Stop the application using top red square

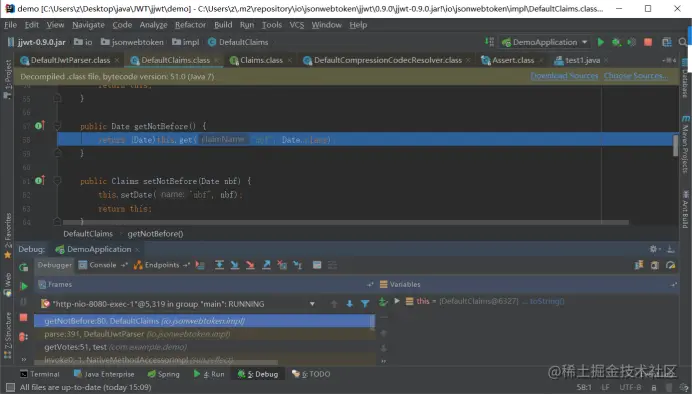click(x=648, y=42)
